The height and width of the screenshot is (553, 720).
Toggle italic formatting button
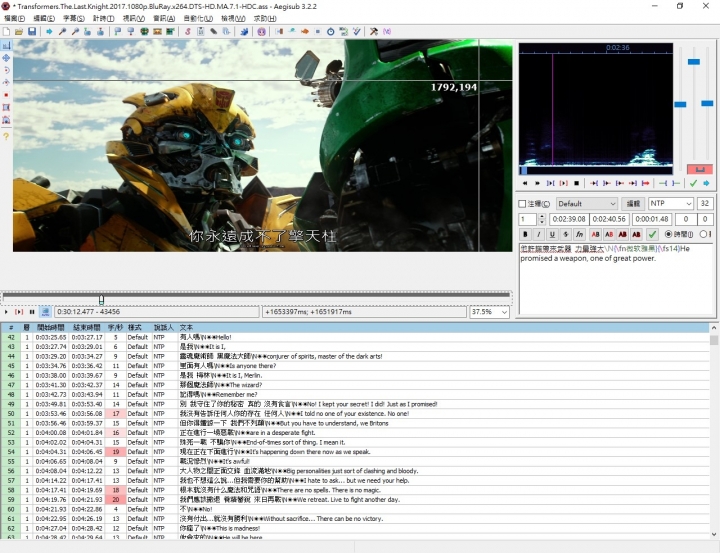click(x=539, y=234)
